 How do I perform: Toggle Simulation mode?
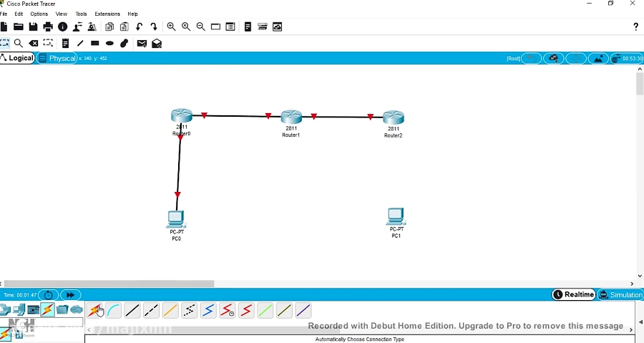(620, 295)
